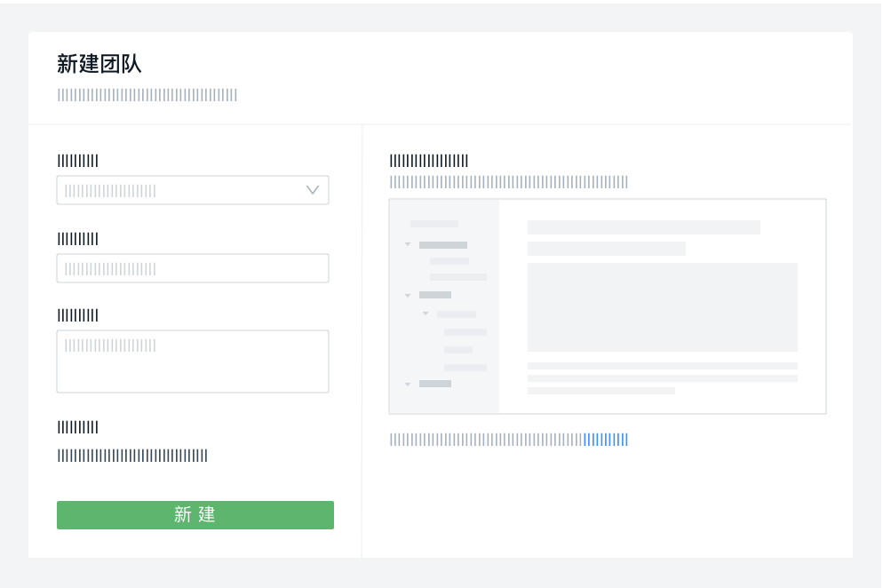Screen dimensions: 883x588
Task: Click the blue link text under the preview
Action: [x=605, y=440]
